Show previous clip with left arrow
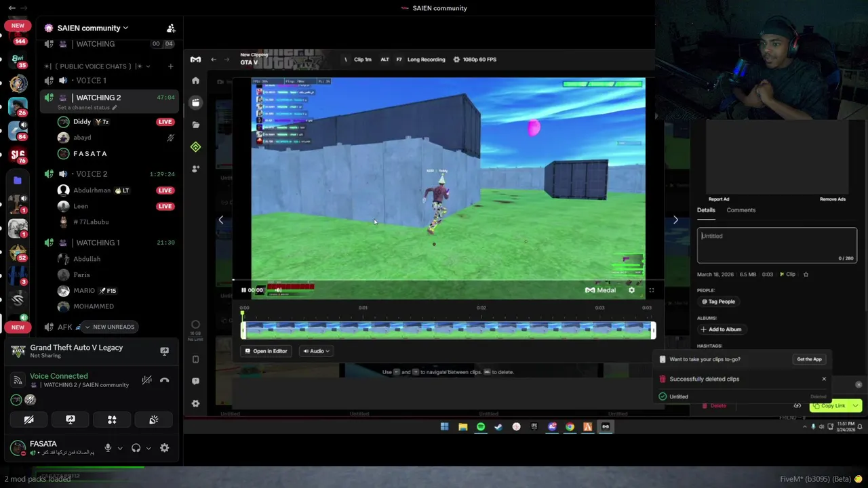The width and height of the screenshot is (868, 488). click(220, 220)
